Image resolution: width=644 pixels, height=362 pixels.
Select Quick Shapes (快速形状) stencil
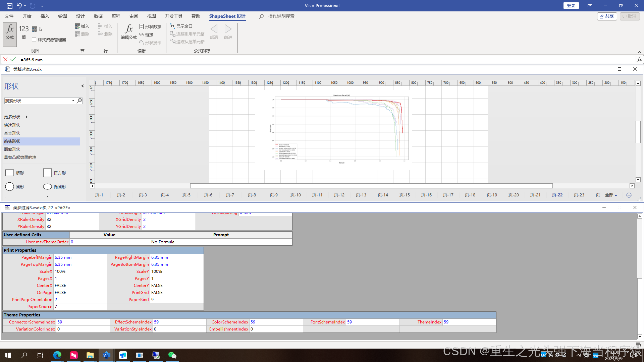click(x=12, y=125)
